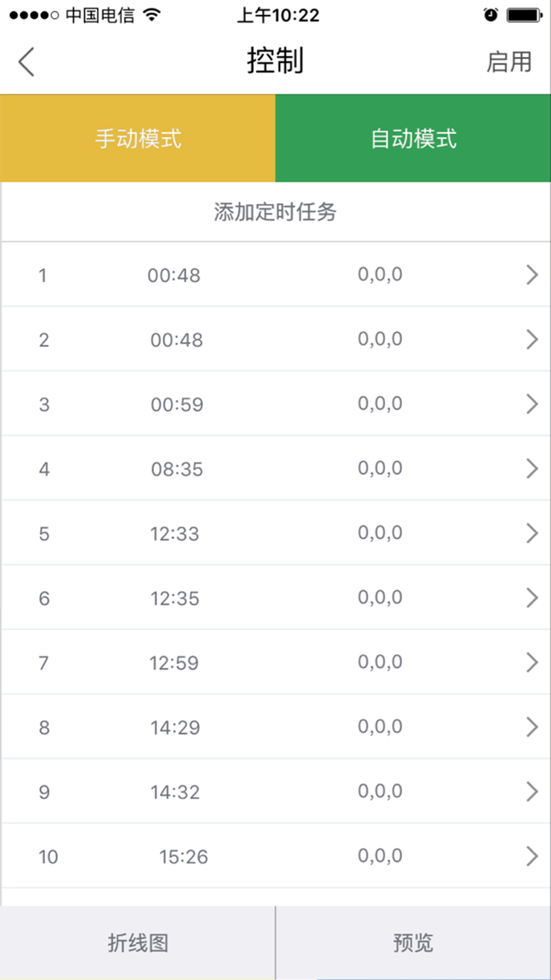Select the 12:35 time in task 6
This screenshot has width=551, height=980.
click(175, 599)
